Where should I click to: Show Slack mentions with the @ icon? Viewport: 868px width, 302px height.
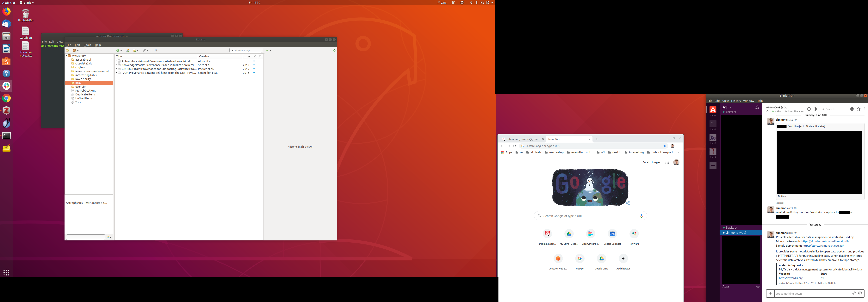click(x=852, y=109)
